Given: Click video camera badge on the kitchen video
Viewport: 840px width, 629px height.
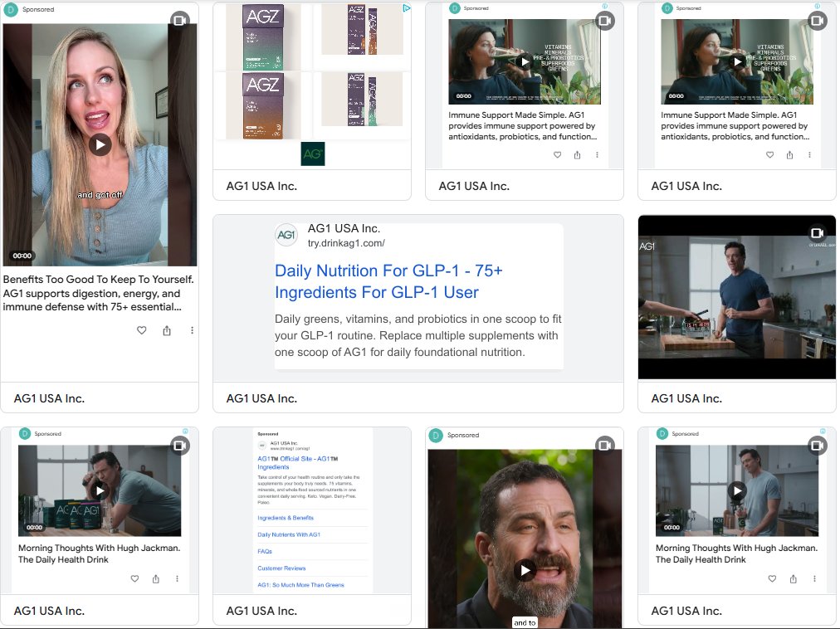Looking at the screenshot, I should tap(818, 232).
